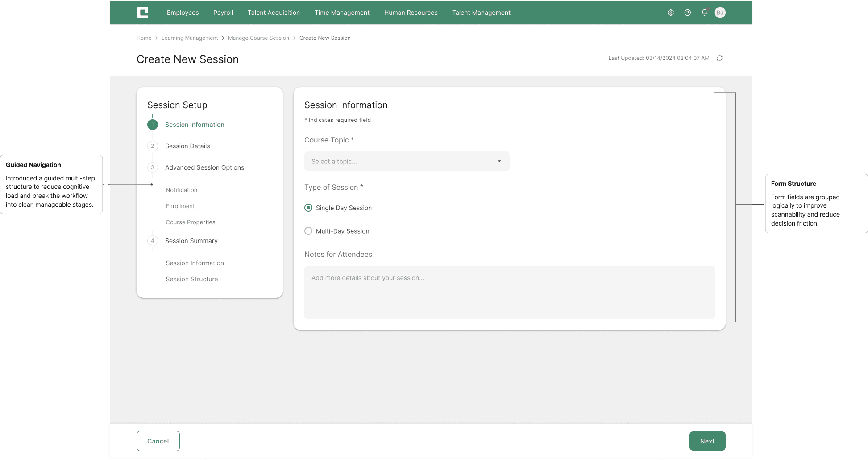Viewport: 868px width, 460px height.
Task: Open the notifications bell icon
Action: (x=704, y=13)
